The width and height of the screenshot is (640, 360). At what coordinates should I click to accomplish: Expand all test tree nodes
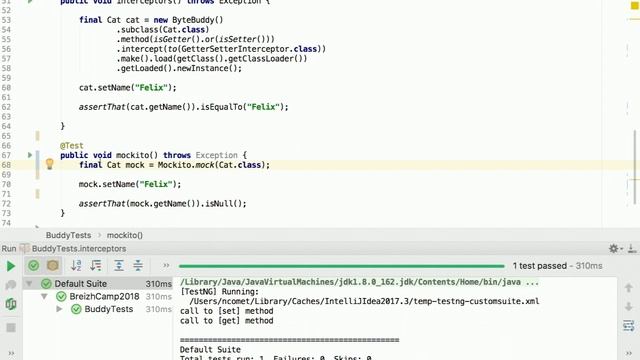[119, 266]
